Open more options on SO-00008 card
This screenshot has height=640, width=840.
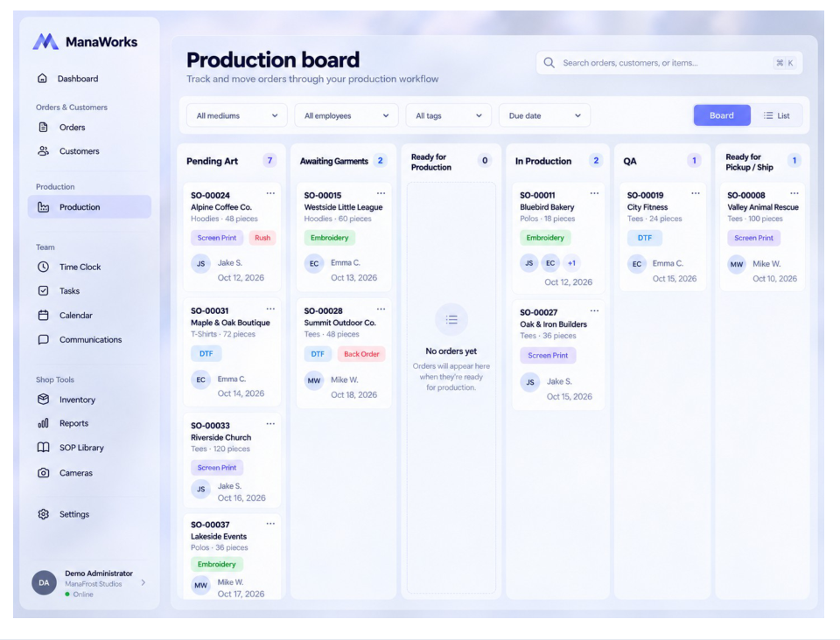(x=794, y=194)
